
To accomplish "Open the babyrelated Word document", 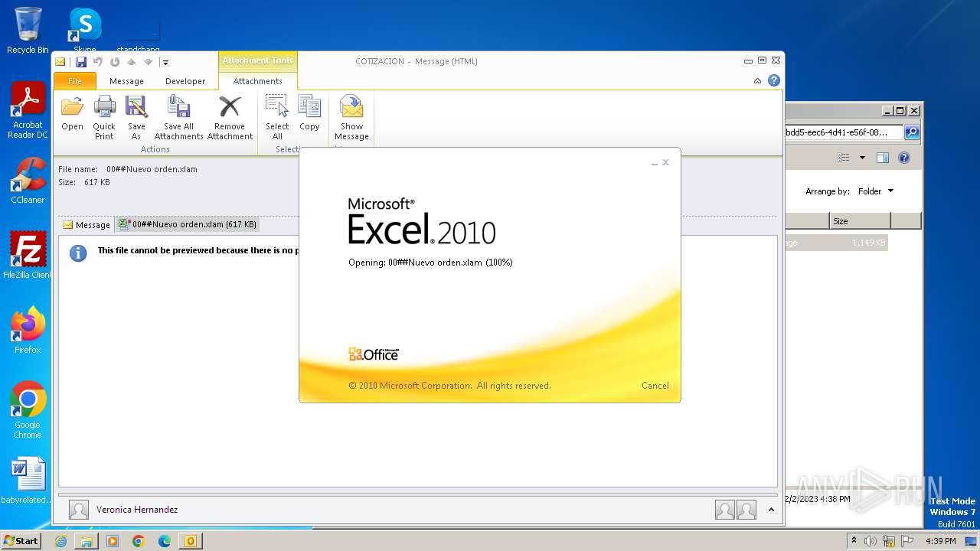I will 27,481.
